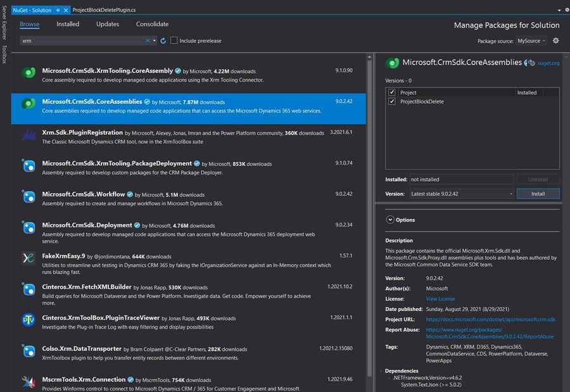Click the package list vertical scrollbar

[369, 218]
